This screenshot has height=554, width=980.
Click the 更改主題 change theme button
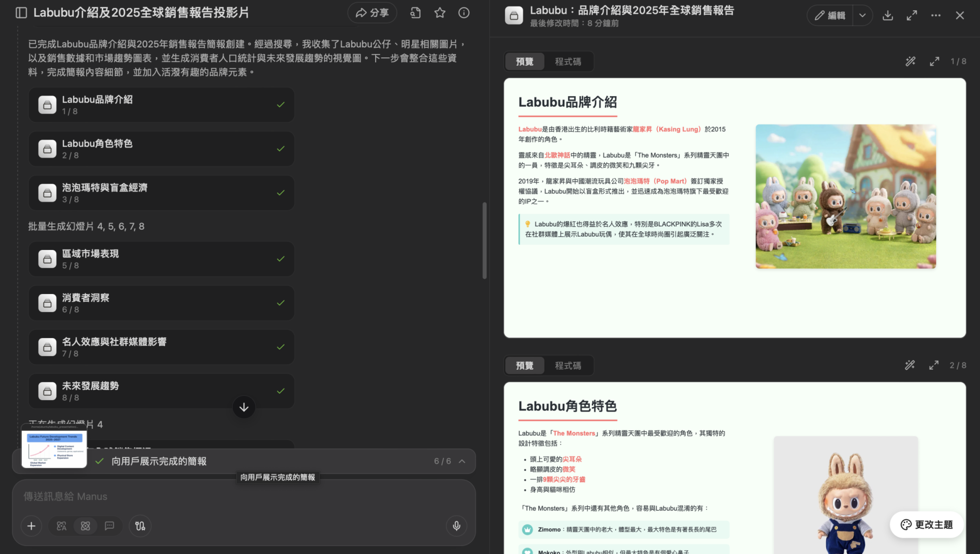coord(927,525)
